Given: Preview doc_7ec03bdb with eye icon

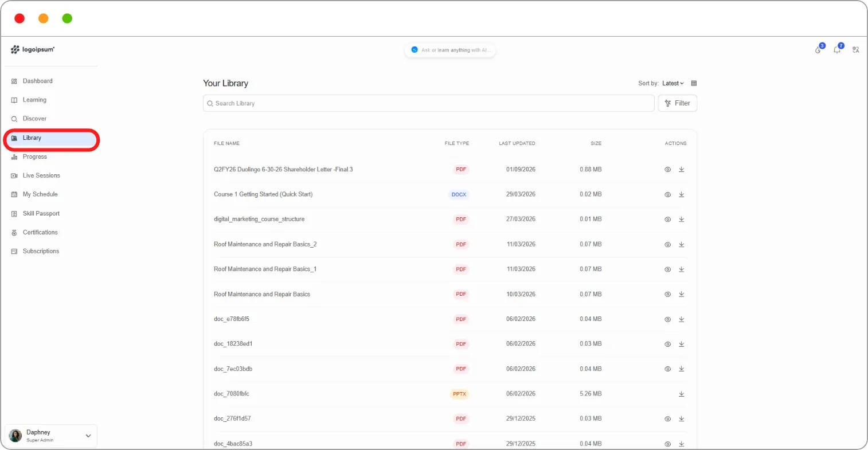Looking at the screenshot, I should click(667, 369).
